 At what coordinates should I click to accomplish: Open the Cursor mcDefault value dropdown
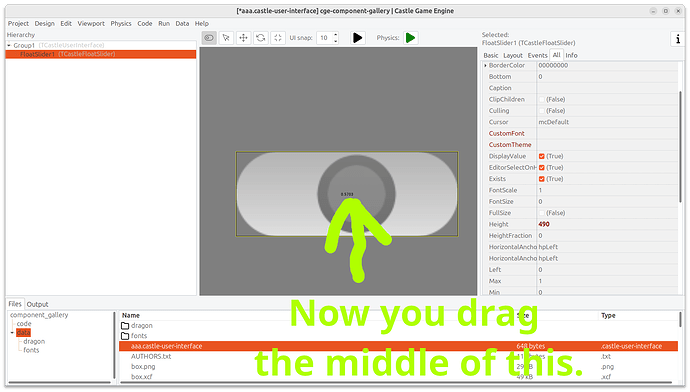pyautogui.click(x=607, y=122)
